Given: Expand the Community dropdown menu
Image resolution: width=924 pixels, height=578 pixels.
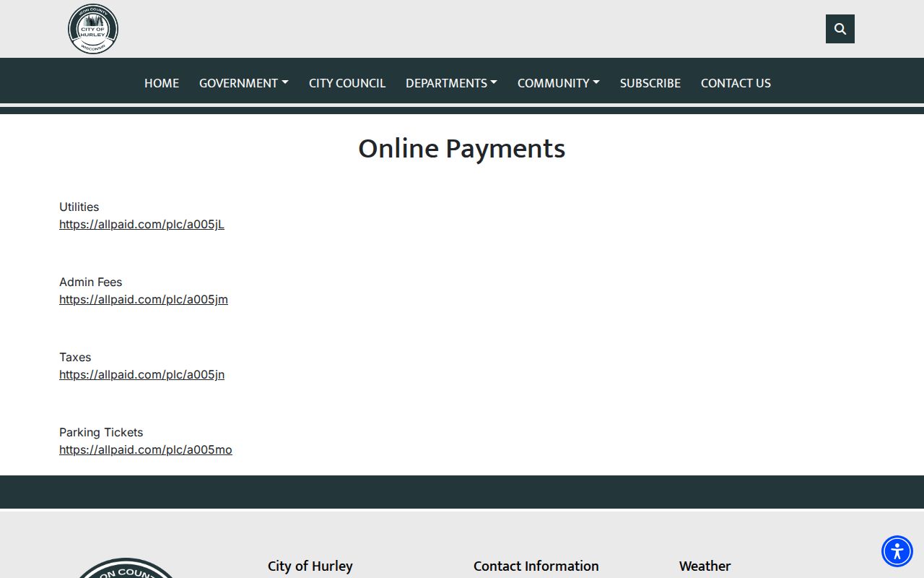Looking at the screenshot, I should click(559, 83).
